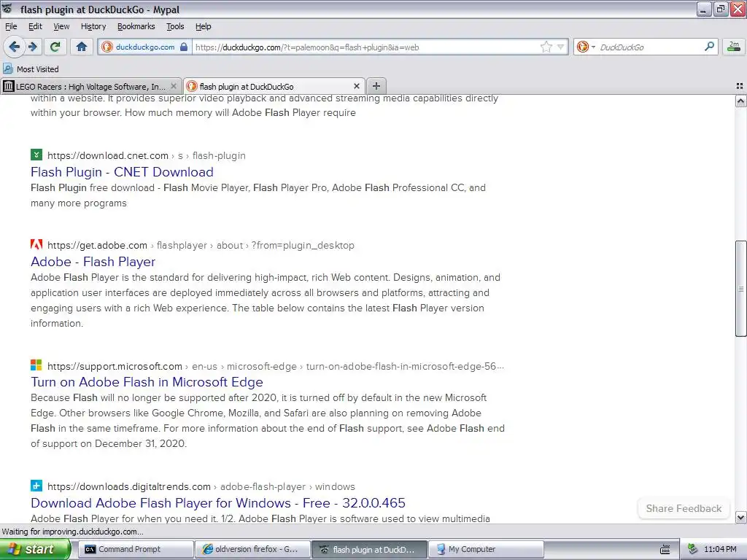Open the Help menu
747x560 pixels.
coord(203,26)
